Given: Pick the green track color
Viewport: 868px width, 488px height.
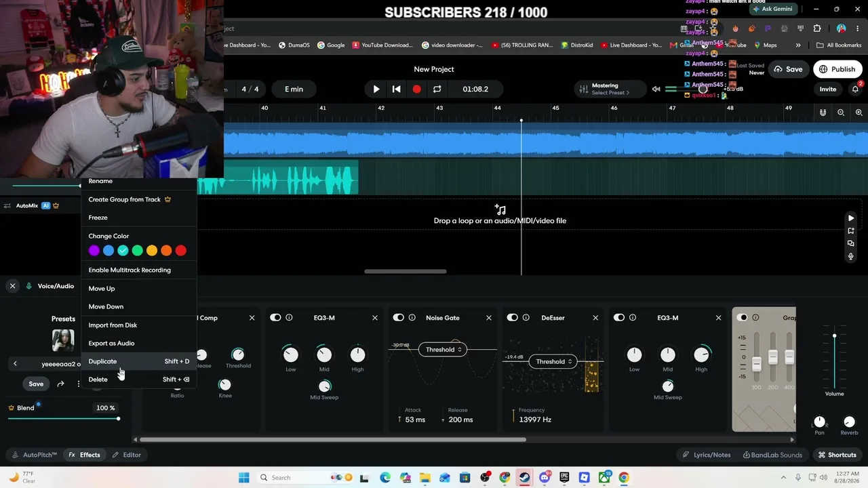Looking at the screenshot, I should click(138, 251).
